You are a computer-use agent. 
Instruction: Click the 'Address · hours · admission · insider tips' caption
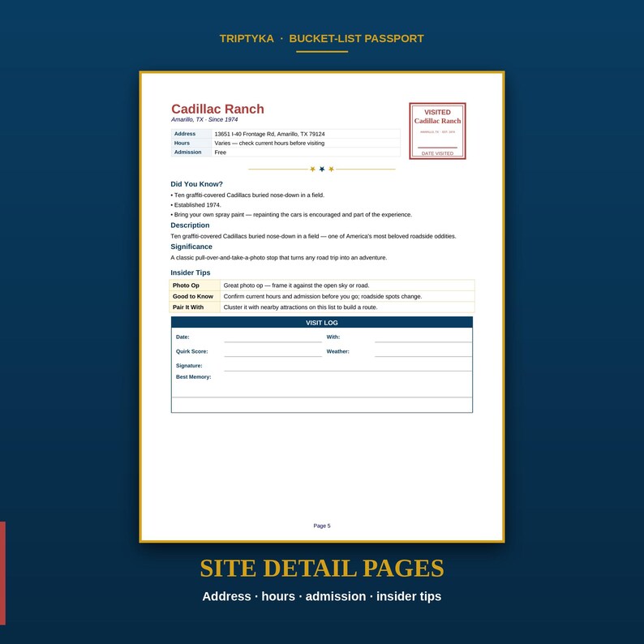pos(322,596)
